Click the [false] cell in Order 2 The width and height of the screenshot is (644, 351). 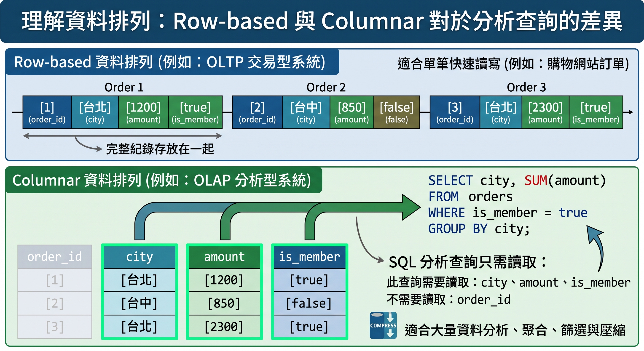coord(397,112)
